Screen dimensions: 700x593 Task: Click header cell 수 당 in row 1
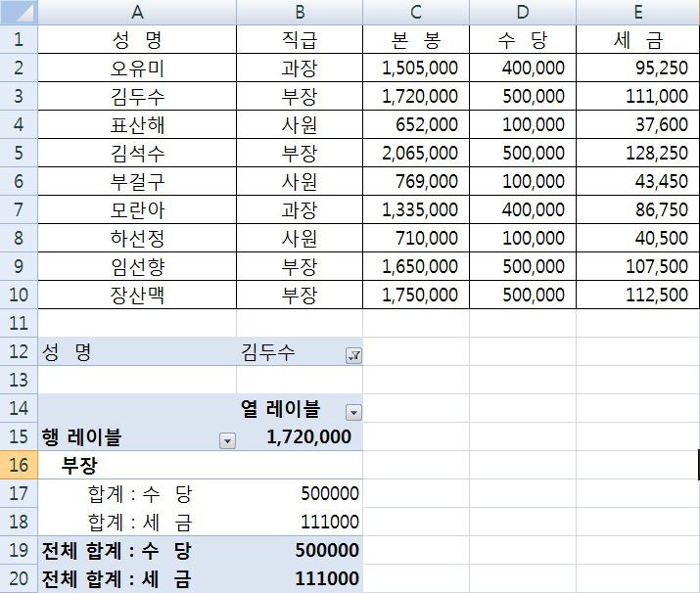pos(523,40)
